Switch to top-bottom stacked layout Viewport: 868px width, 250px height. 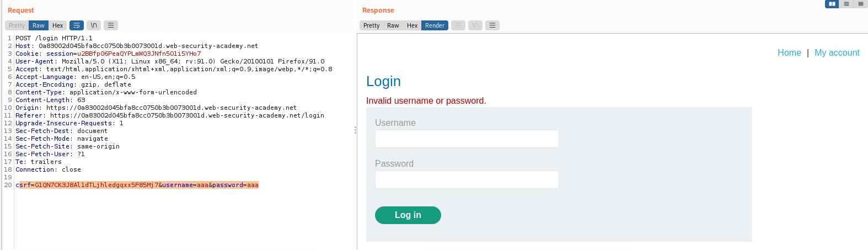[x=846, y=4]
